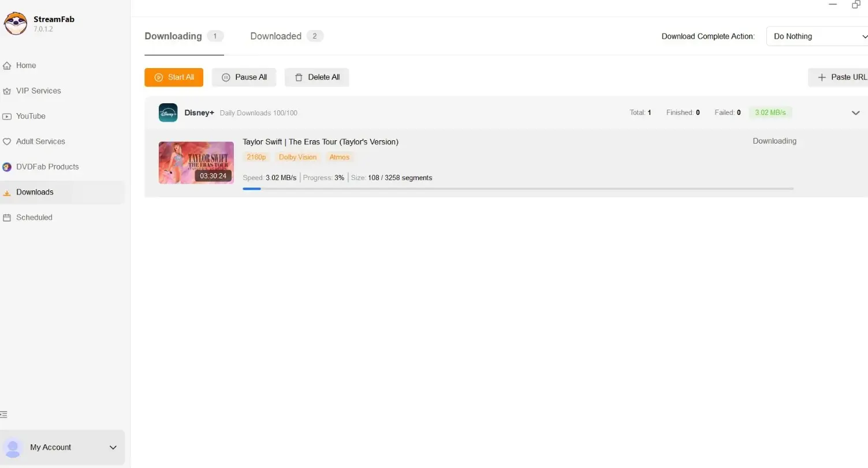
Task: Click the Downloaded count badge 2
Action: tap(315, 36)
